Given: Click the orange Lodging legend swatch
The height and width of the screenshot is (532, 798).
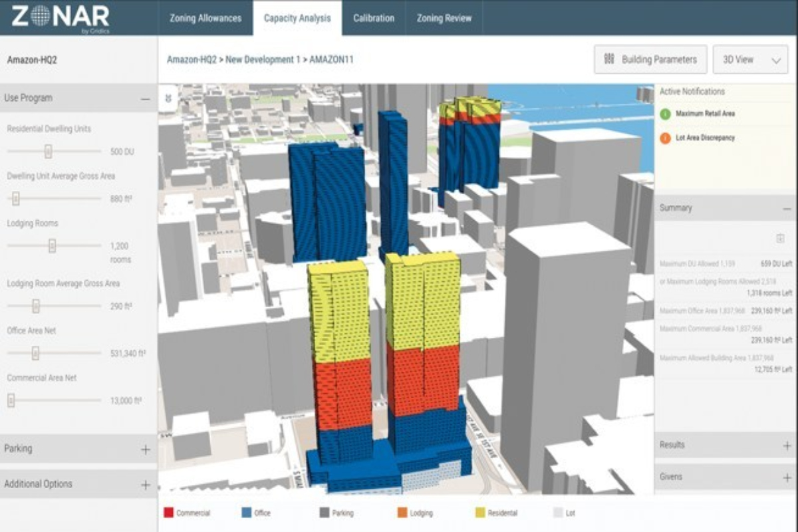Looking at the screenshot, I should 403,513.
